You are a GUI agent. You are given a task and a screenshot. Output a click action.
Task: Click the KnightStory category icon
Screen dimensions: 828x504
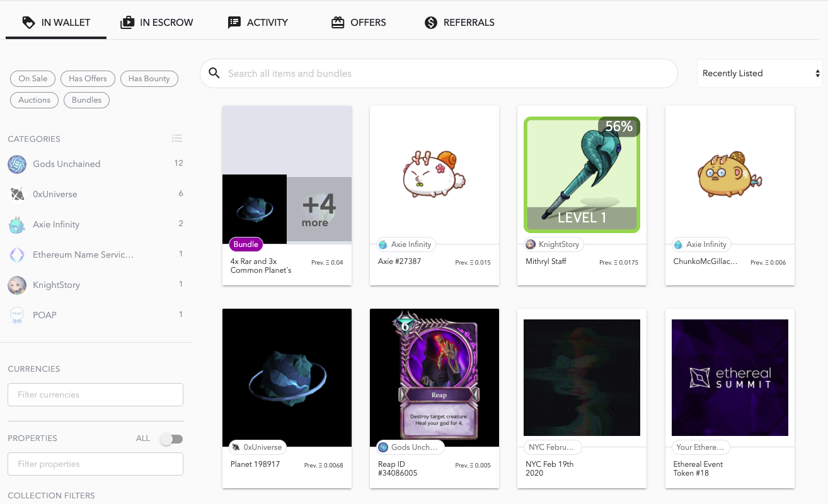17,285
